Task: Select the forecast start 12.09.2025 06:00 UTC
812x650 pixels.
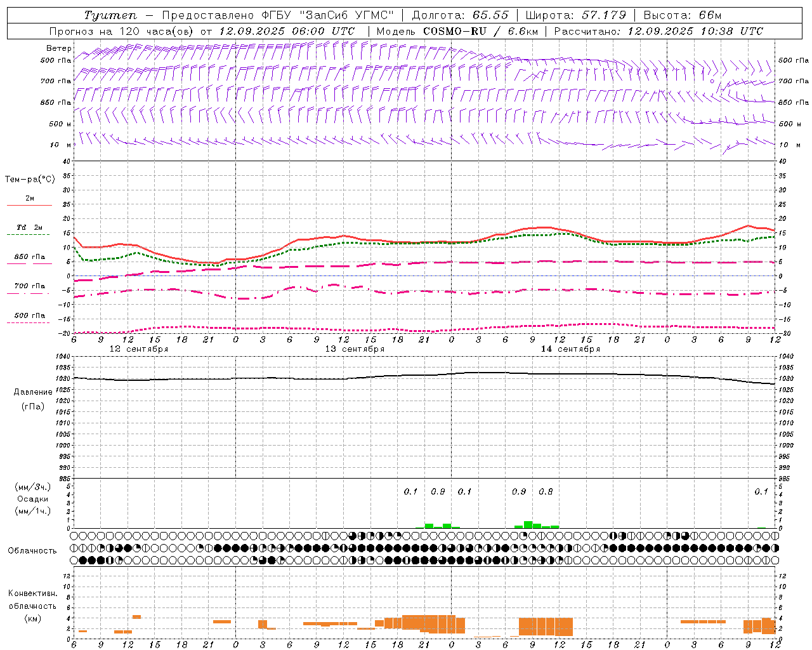Action: [287, 31]
